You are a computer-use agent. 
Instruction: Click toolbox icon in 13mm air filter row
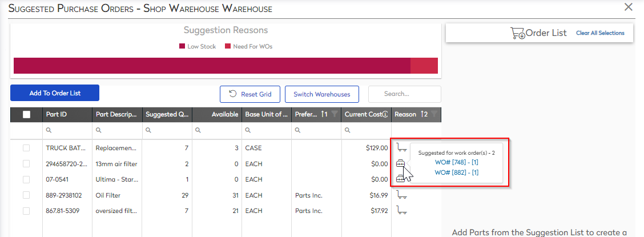401,164
